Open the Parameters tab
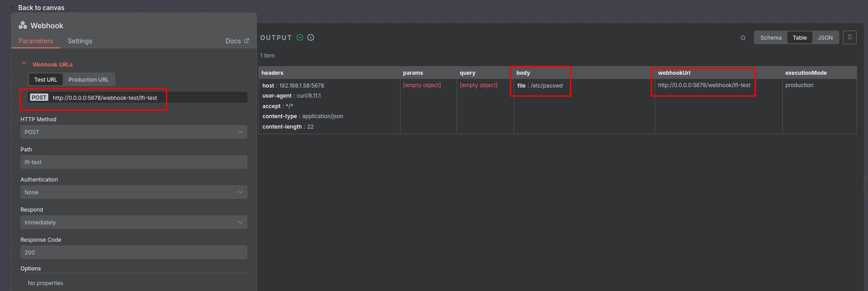 coord(36,41)
